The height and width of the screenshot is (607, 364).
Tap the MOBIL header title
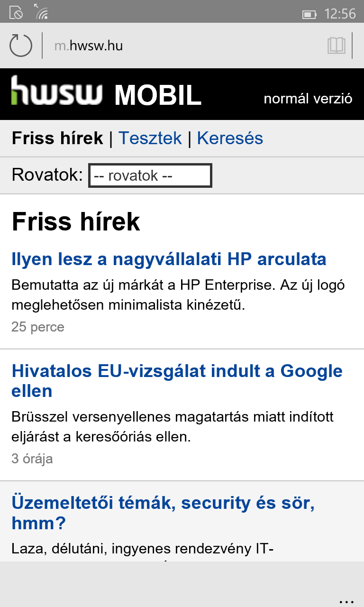pyautogui.click(x=158, y=95)
